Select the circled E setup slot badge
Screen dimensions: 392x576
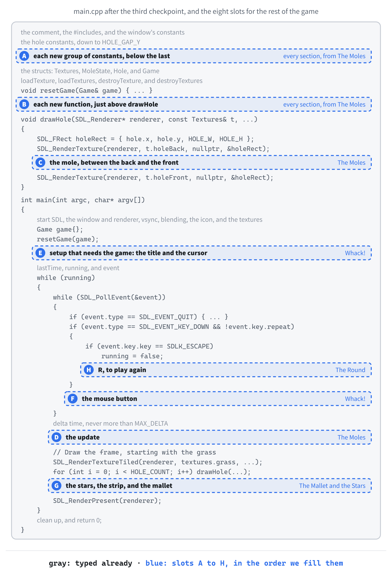pyautogui.click(x=40, y=253)
